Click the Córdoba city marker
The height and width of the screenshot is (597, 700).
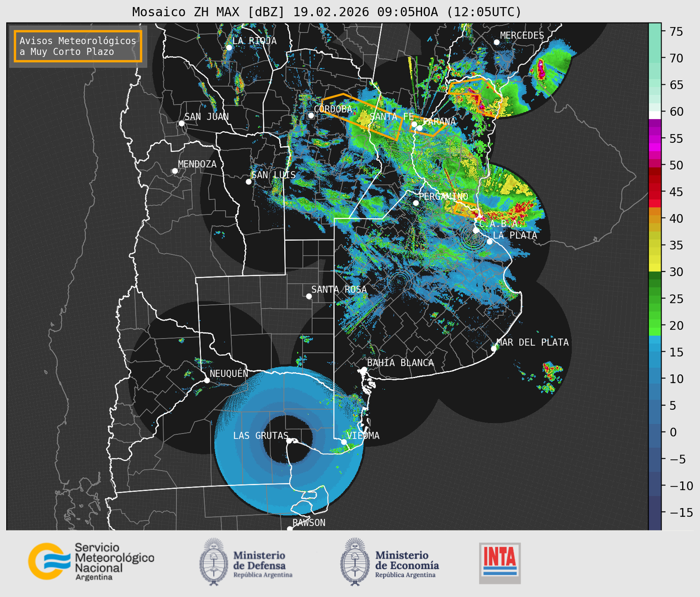tap(311, 115)
